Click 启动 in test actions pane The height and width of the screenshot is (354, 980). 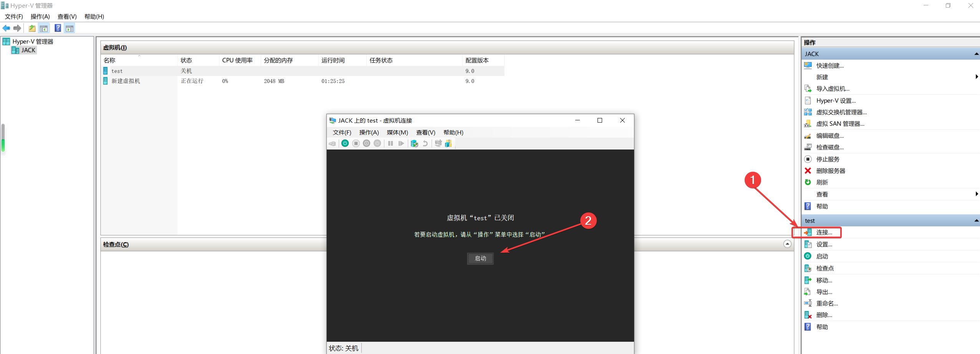pos(822,256)
